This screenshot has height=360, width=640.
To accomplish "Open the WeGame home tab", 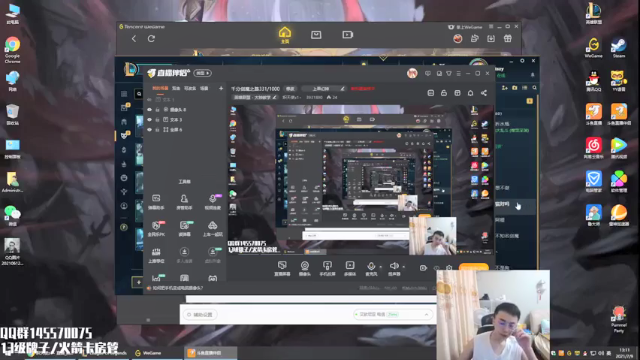I will [285, 35].
